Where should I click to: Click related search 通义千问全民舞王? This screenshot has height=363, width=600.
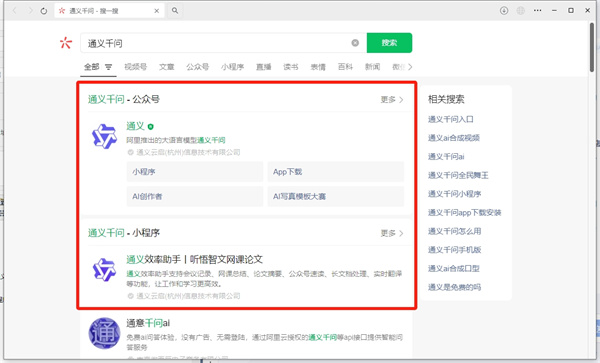point(458,176)
